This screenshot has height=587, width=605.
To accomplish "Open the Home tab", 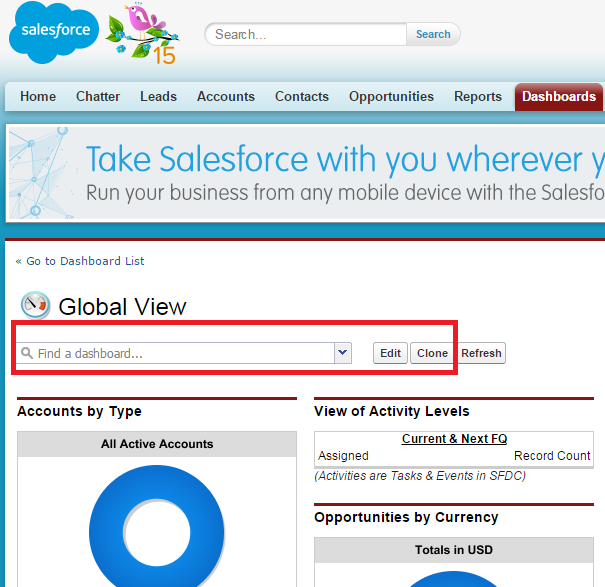I will tap(38, 97).
